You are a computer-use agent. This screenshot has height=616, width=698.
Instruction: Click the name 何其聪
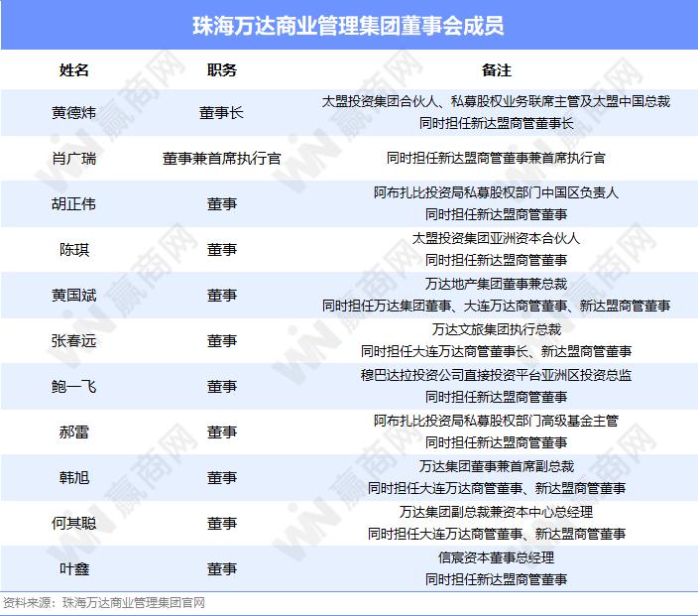pyautogui.click(x=74, y=523)
